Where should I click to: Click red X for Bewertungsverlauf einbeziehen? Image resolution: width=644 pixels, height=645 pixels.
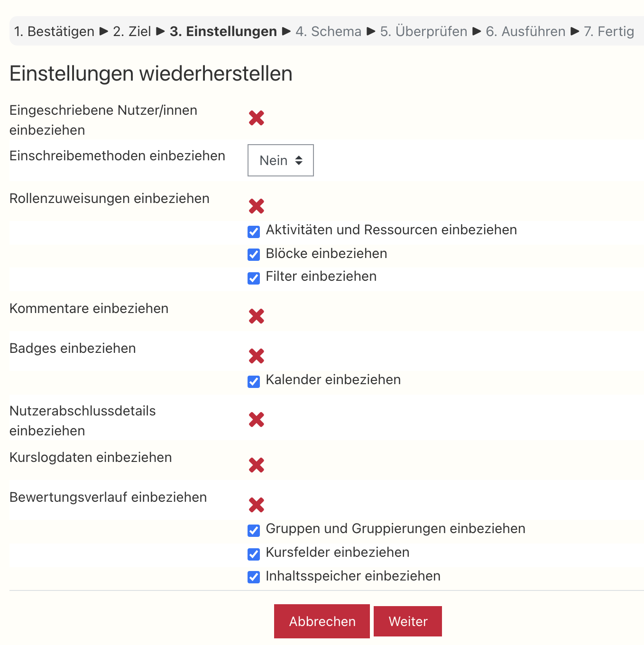tap(257, 505)
